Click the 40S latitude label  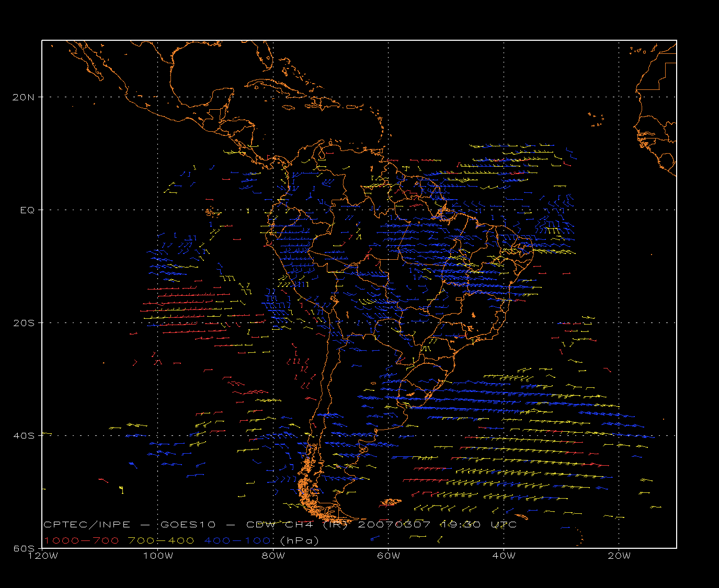point(25,435)
